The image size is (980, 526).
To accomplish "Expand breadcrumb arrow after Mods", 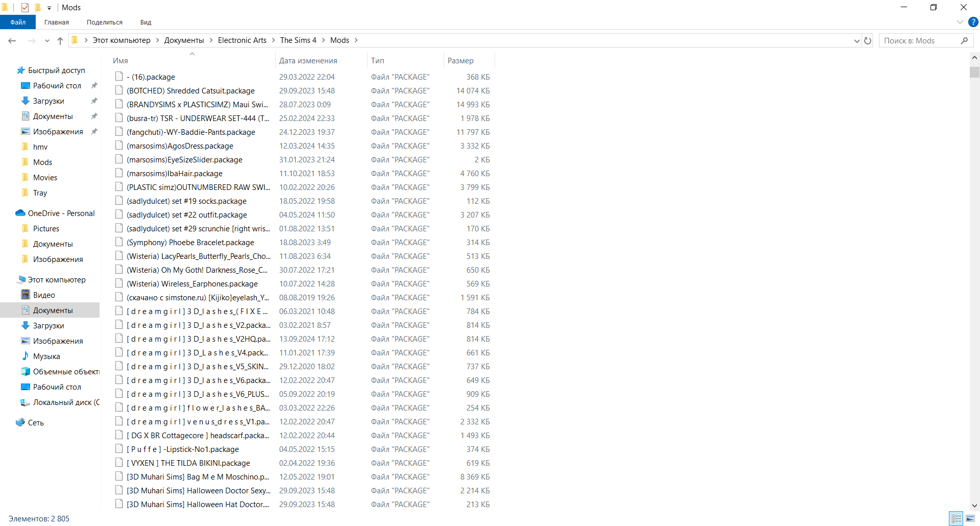I will click(356, 40).
